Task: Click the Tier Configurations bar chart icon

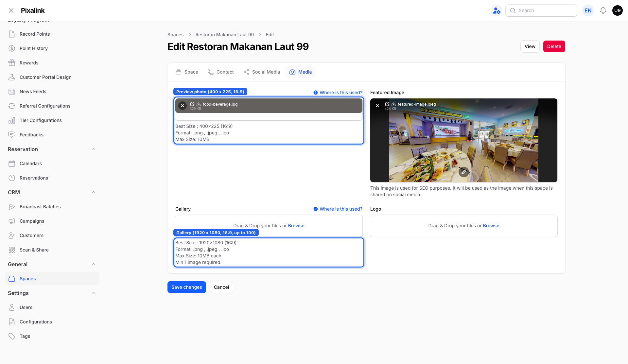Action: [12, 120]
